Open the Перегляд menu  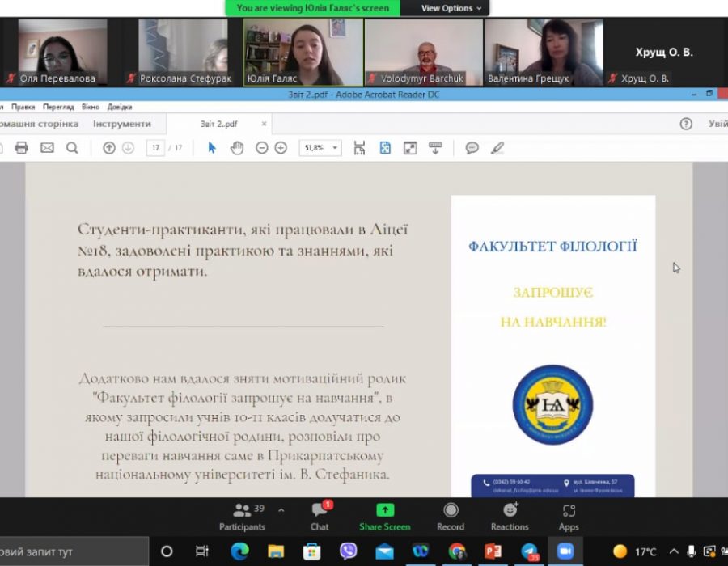pos(58,107)
